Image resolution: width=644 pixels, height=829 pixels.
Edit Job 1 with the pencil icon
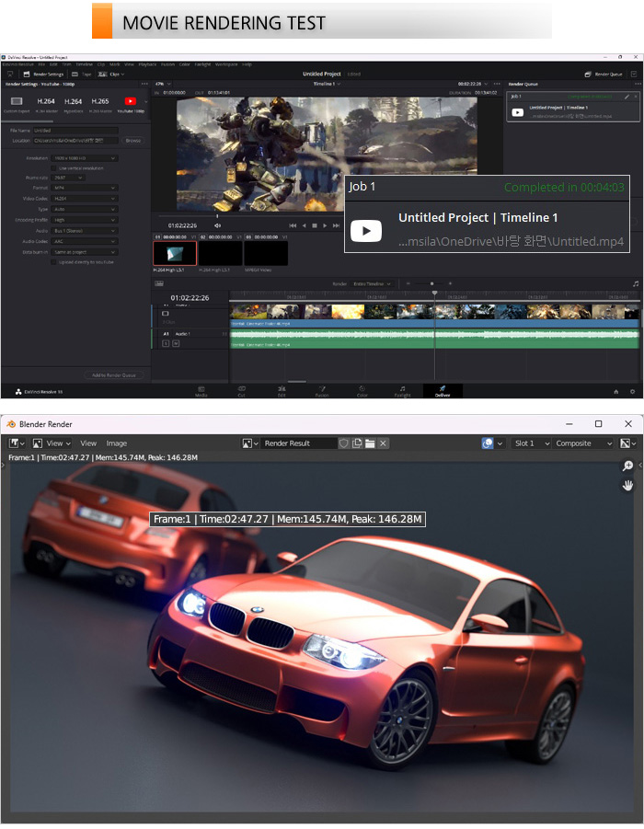click(x=627, y=97)
